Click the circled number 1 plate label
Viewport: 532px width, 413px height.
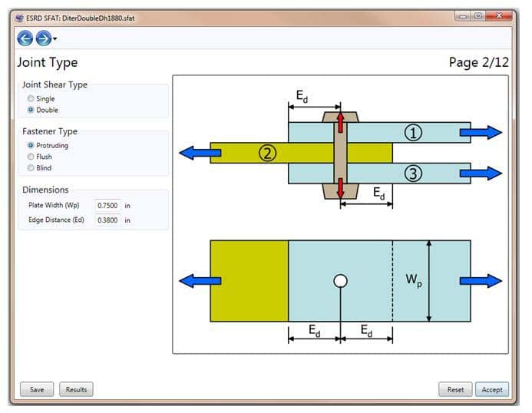[x=413, y=133]
